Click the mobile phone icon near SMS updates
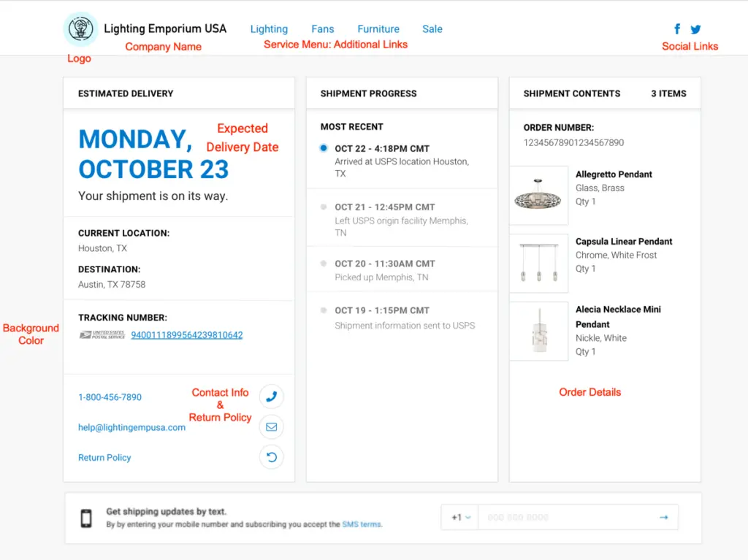 point(86,518)
